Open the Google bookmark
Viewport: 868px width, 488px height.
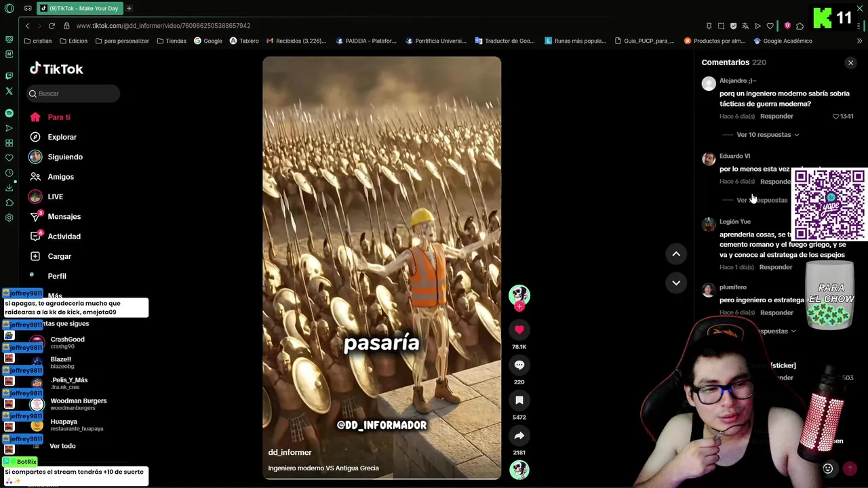(x=208, y=41)
